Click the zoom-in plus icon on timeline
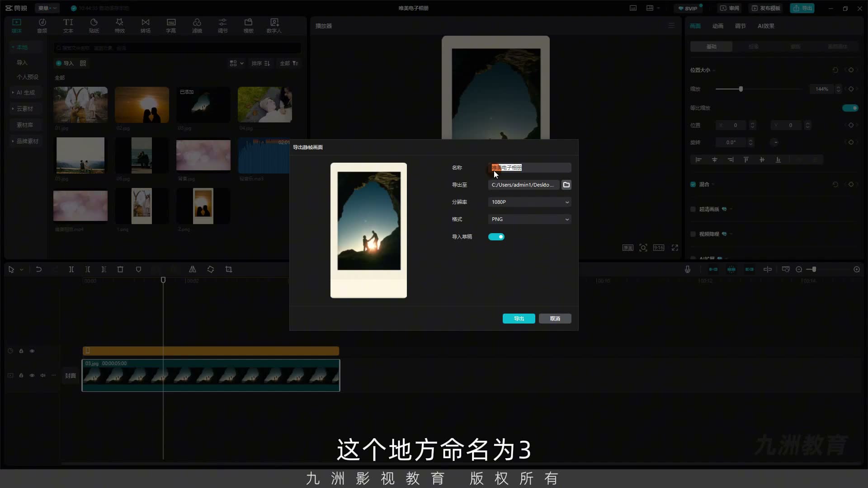Image resolution: width=868 pixels, height=488 pixels. (857, 269)
